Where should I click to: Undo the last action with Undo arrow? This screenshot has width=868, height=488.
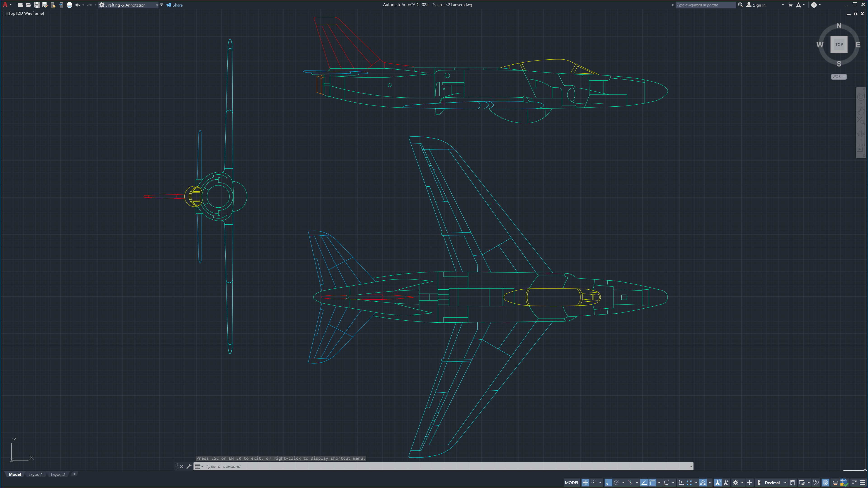78,5
